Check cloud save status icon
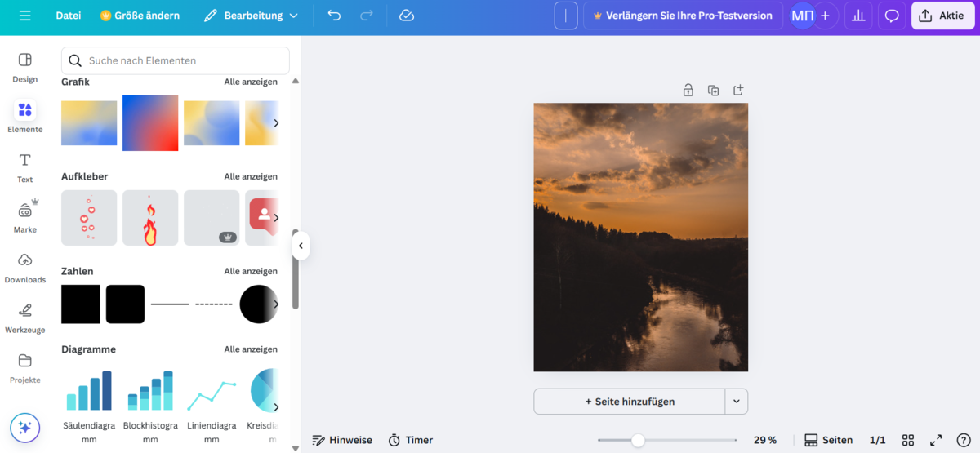Image resolution: width=980 pixels, height=453 pixels. click(407, 16)
